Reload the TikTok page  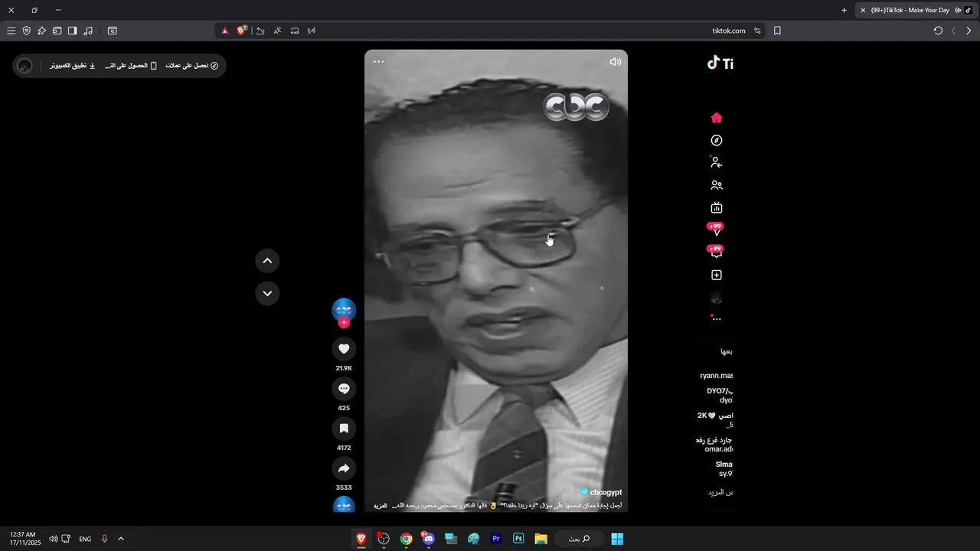pos(938,31)
